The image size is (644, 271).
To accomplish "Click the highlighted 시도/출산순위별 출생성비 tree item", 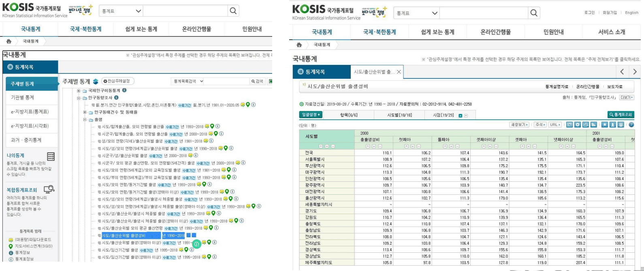I will coord(124,236).
